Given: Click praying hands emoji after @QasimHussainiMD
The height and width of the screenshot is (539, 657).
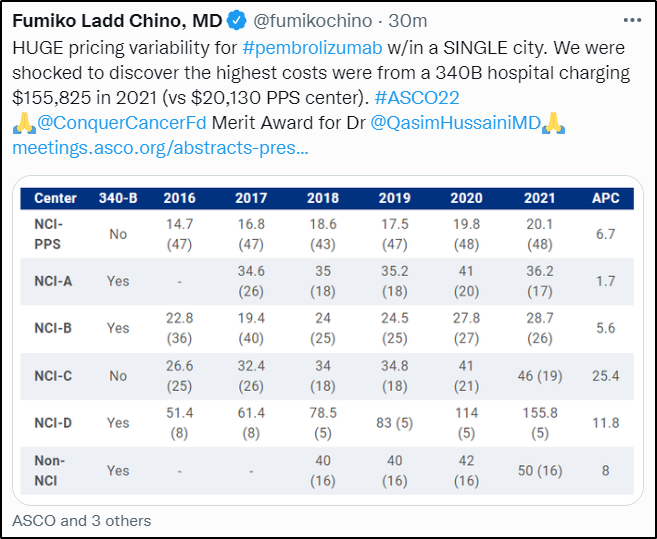Looking at the screenshot, I should coord(555,124).
